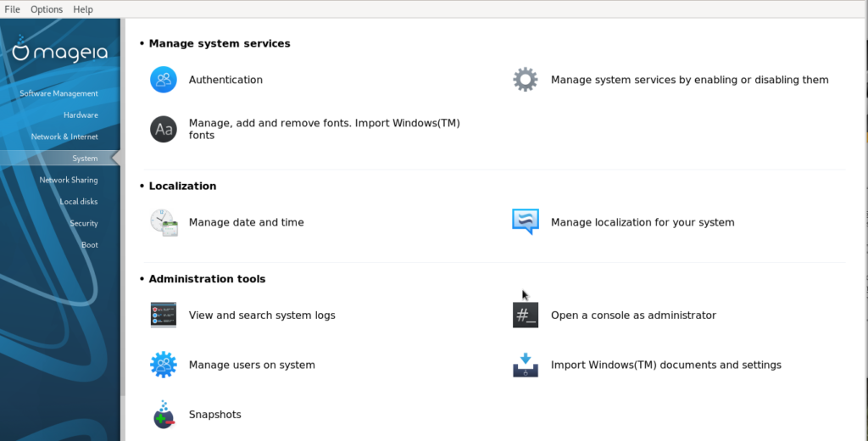
Task: Select the Hardware sidebar category
Action: 81,115
